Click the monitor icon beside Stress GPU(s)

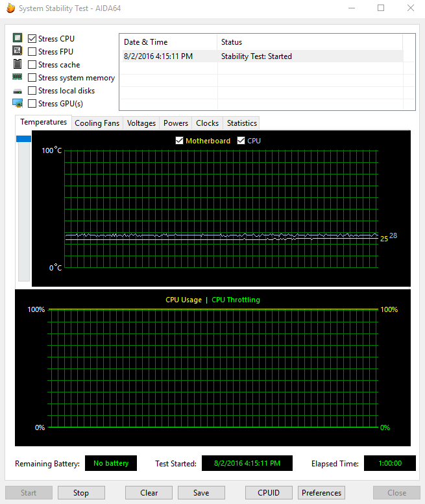pyautogui.click(x=18, y=103)
